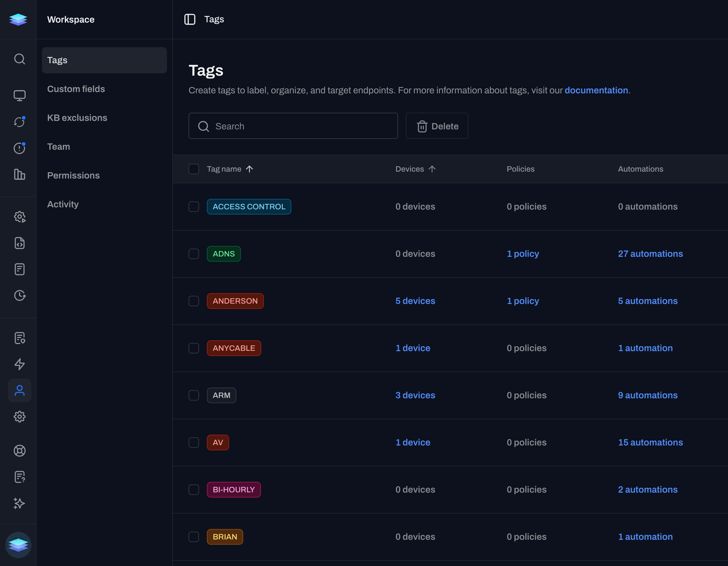This screenshot has width=728, height=566.
Task: Click the Policies column header
Action: coord(521,169)
